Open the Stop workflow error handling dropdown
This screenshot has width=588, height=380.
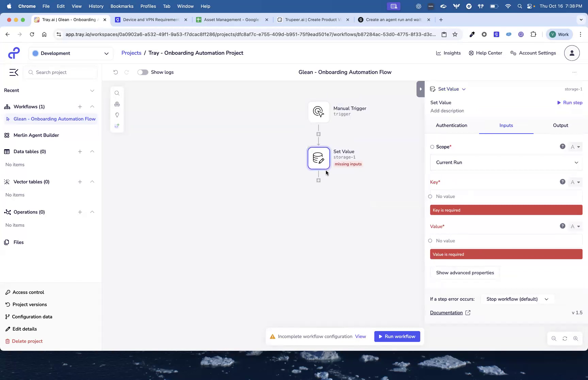pyautogui.click(x=518, y=299)
